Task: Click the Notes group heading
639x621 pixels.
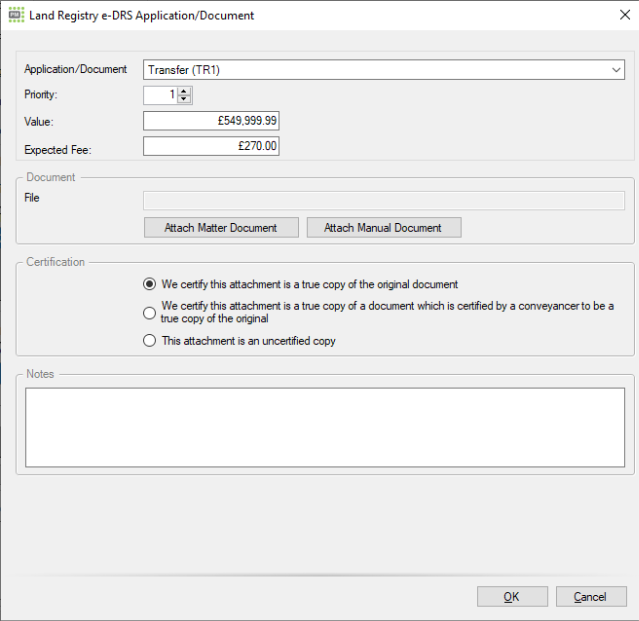Action: [40, 374]
